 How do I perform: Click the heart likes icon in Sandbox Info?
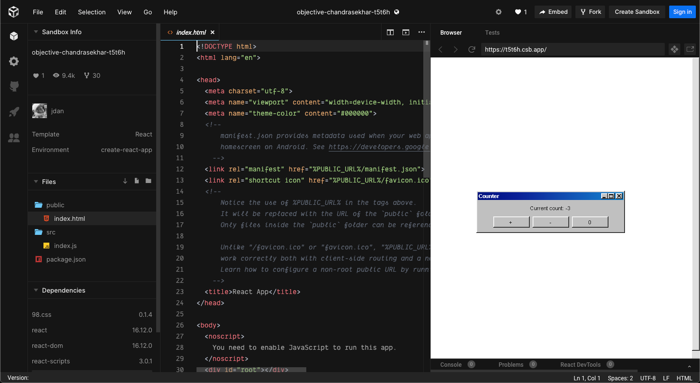(x=36, y=75)
